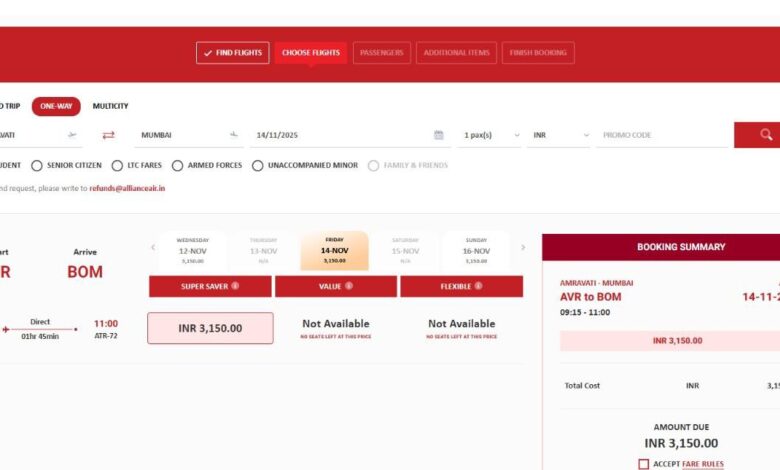Screen dimensions: 780x470
Task: Expand the 1 pax(s) passenger dropdown
Action: [491, 135]
